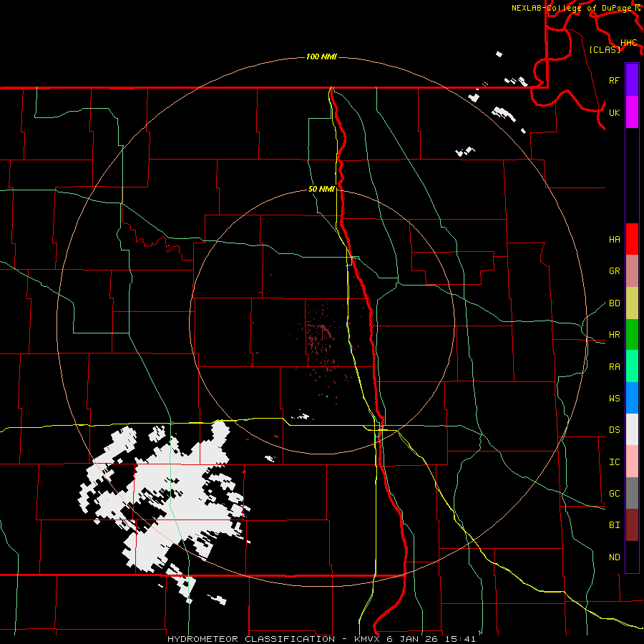Select the HA legend label
Image resolution: width=644 pixels, height=644 pixels.
pyautogui.click(x=614, y=240)
